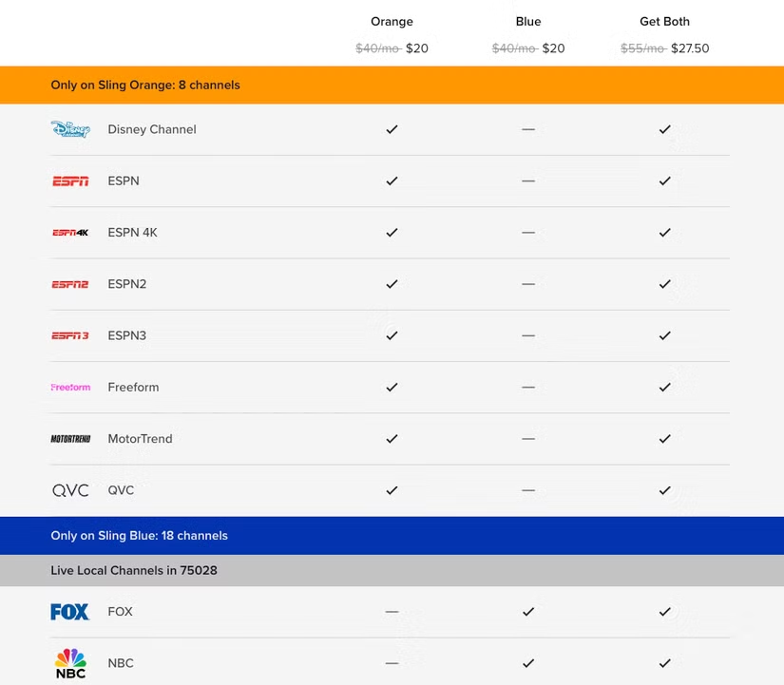Select the Orange plan column header
The height and width of the screenshot is (685, 784).
click(392, 22)
